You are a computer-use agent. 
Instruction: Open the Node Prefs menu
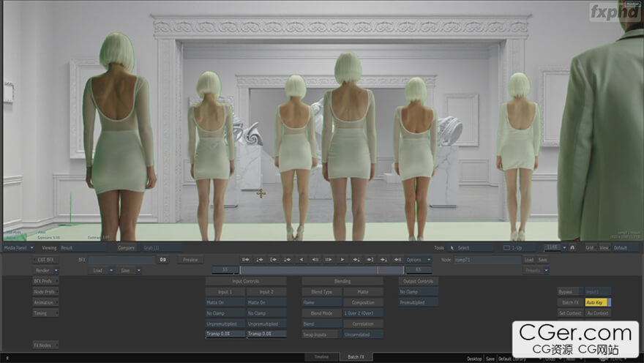[45, 291]
